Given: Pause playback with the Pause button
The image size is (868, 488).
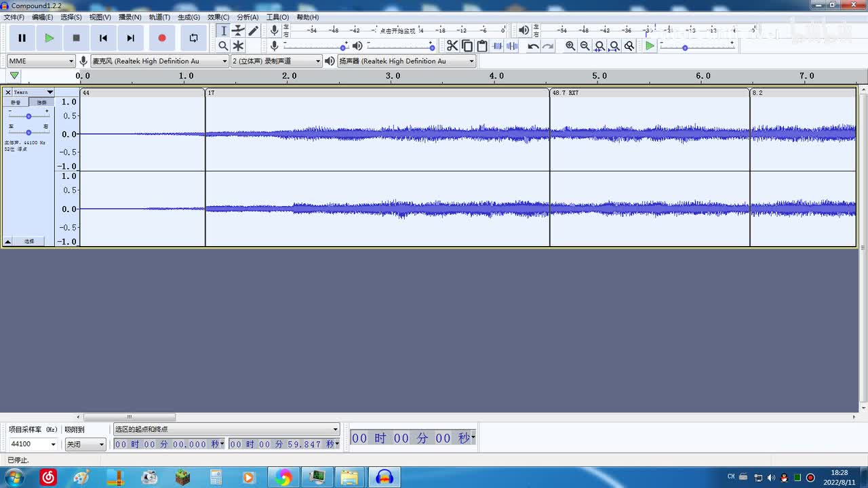Looking at the screenshot, I should coord(22,38).
